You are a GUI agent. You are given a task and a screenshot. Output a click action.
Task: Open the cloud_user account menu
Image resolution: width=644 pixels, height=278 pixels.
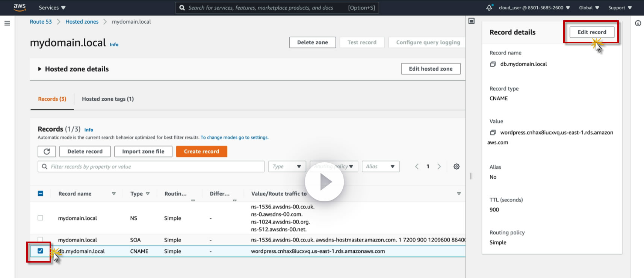(x=534, y=8)
